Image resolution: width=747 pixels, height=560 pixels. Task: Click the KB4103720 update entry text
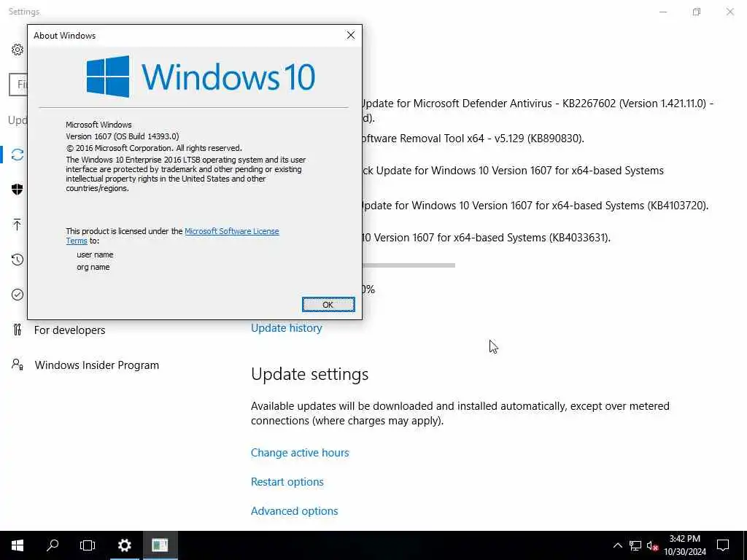pyautogui.click(x=535, y=205)
